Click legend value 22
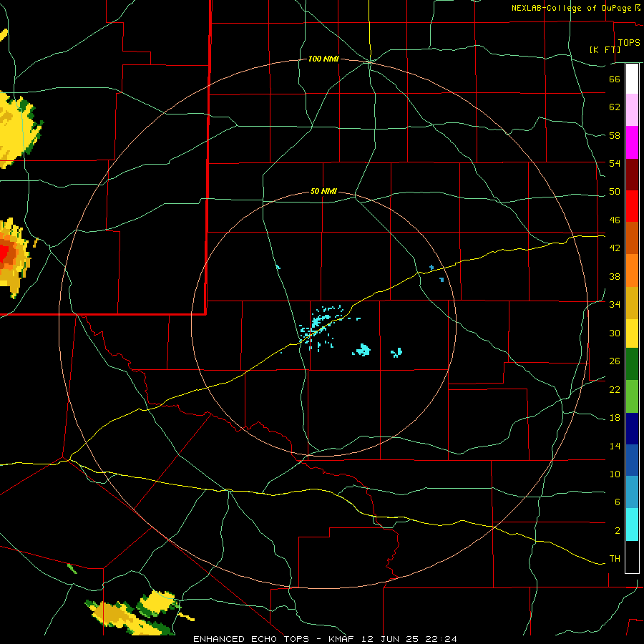The image size is (644, 644). tap(615, 389)
